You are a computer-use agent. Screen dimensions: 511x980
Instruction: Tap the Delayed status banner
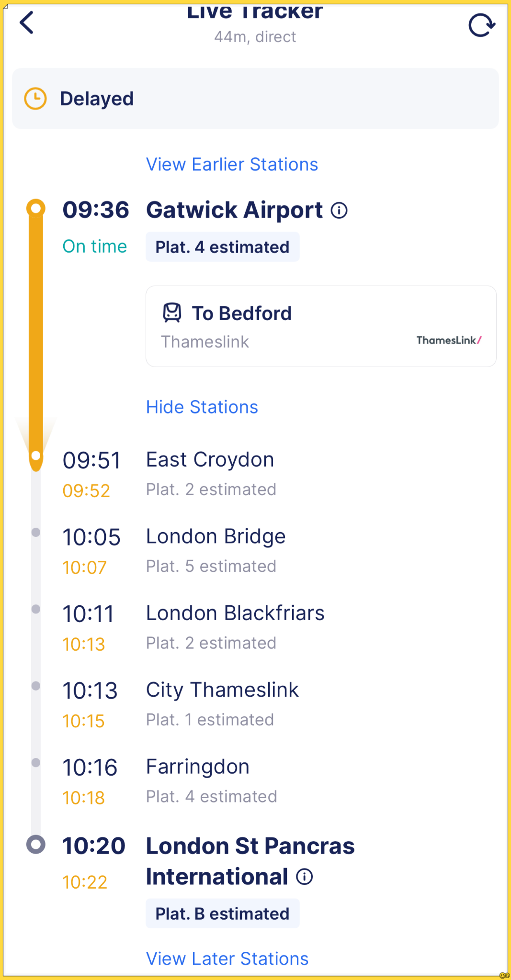(255, 99)
